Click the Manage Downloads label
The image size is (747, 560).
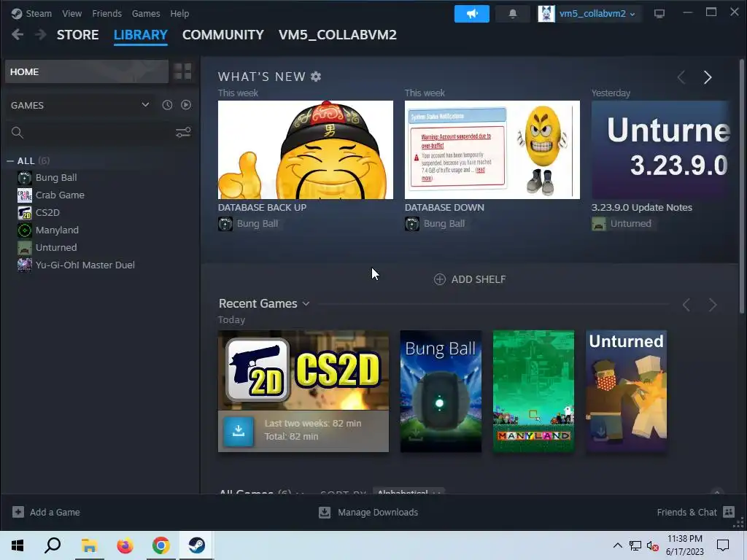tap(378, 513)
